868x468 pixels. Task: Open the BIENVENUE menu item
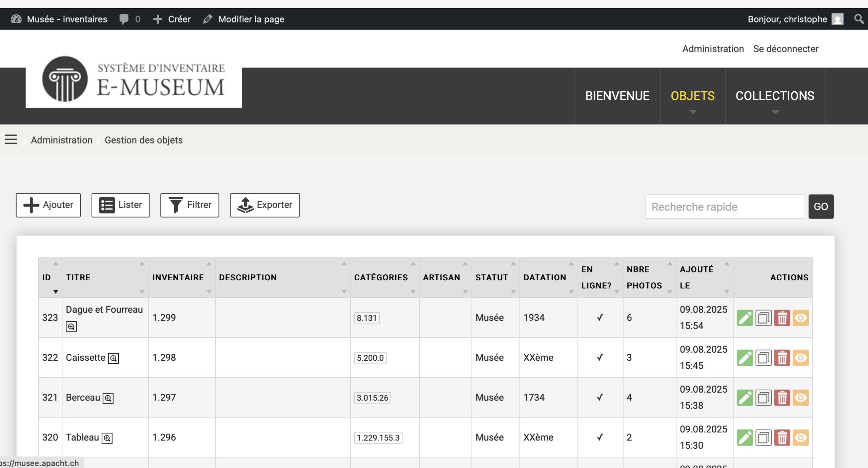click(617, 96)
